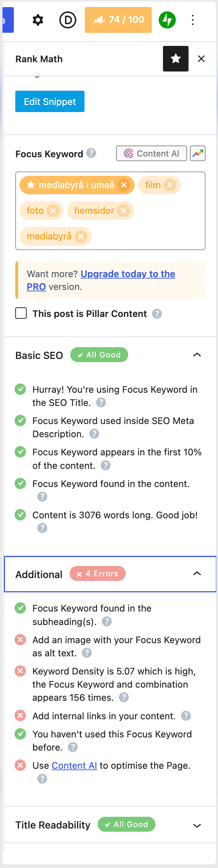Click the Edit Snippet button
The width and height of the screenshot is (218, 868).
[x=50, y=102]
